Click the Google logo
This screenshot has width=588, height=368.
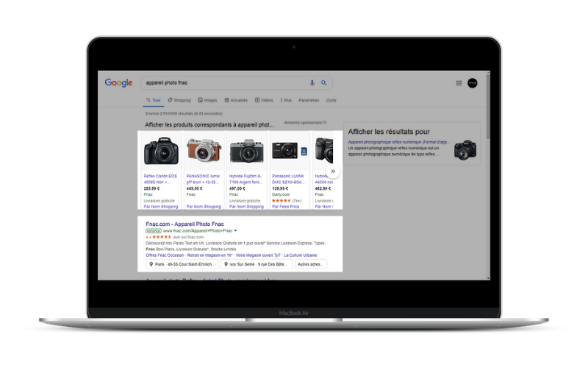pyautogui.click(x=118, y=83)
